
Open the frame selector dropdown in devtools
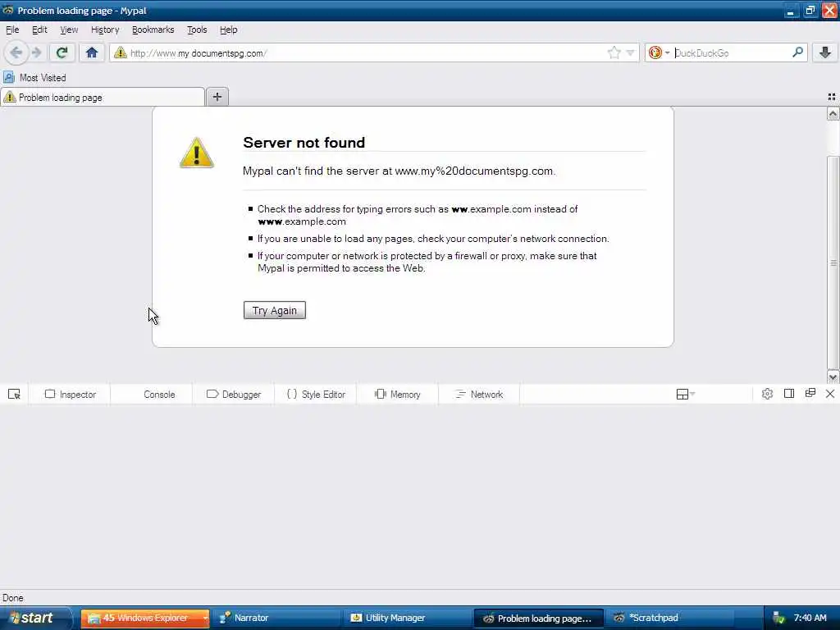click(x=685, y=395)
